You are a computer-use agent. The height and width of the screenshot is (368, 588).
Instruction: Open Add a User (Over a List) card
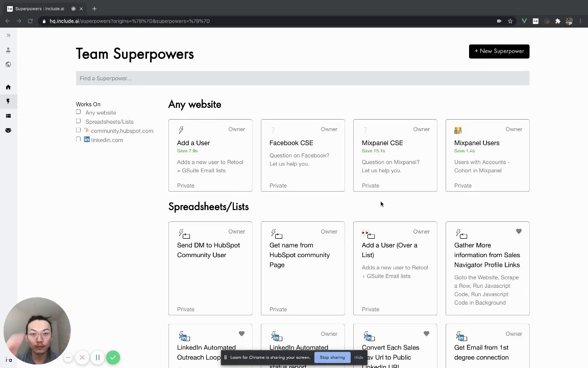pos(395,268)
